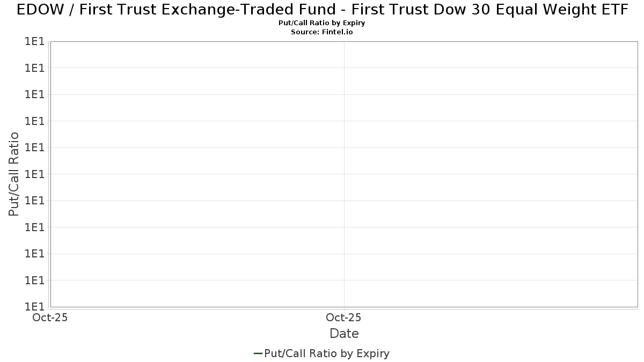The height and width of the screenshot is (362, 644).
Task: Click the Date axis title
Action: pos(344,334)
